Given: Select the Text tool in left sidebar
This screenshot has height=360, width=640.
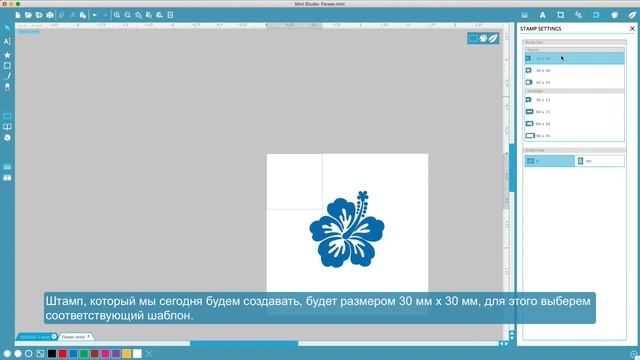Looking at the screenshot, I should 7,41.
